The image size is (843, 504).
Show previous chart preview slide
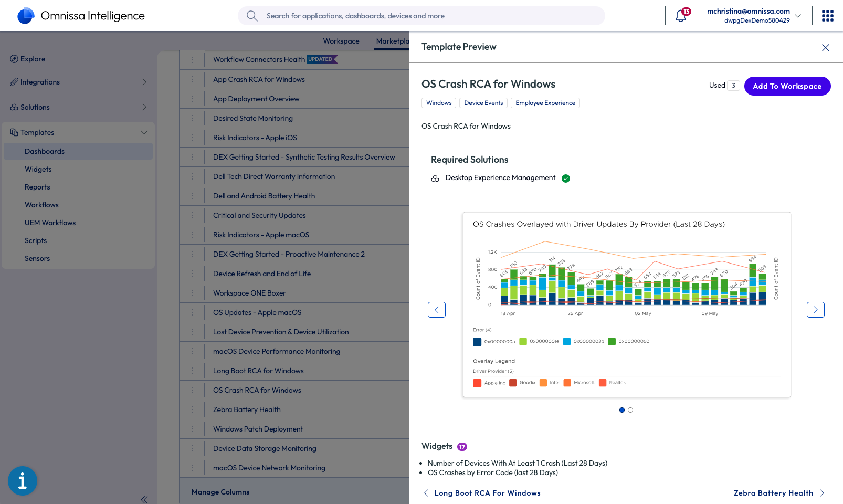tap(436, 310)
